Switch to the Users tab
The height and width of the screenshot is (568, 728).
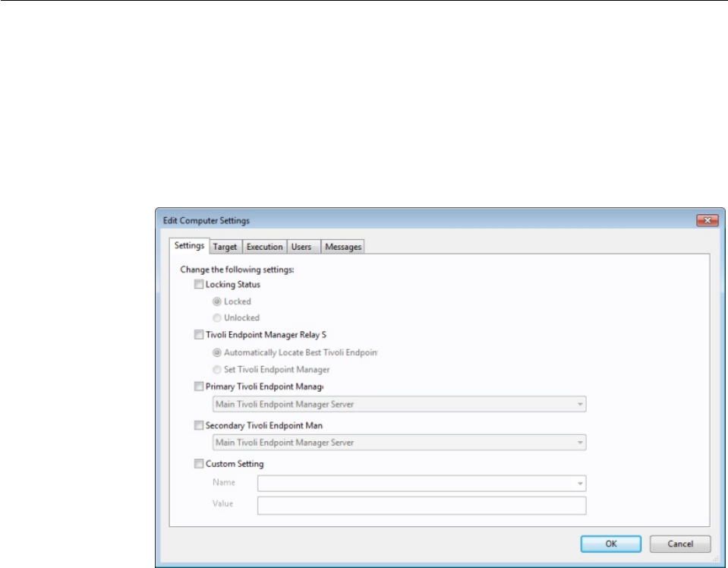pos(304,247)
